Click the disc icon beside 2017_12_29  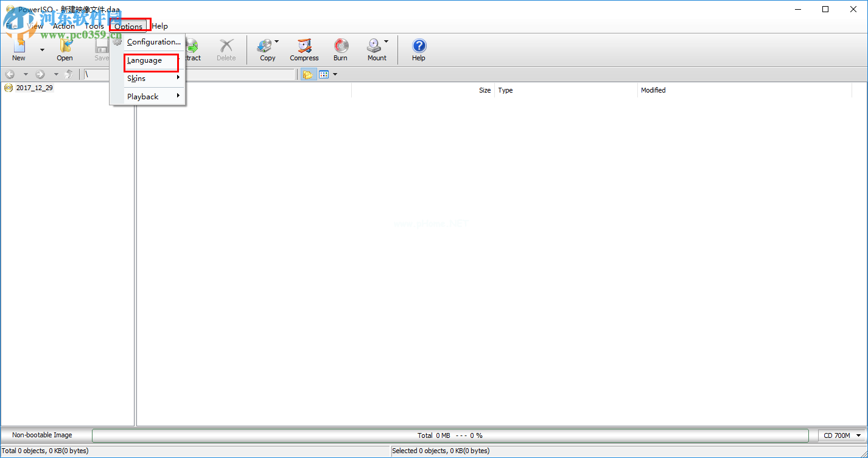[x=9, y=88]
